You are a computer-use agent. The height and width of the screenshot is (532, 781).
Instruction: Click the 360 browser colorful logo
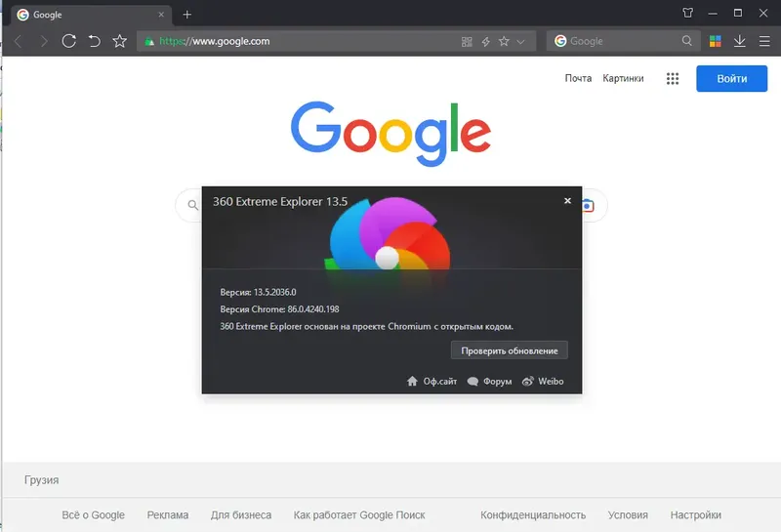point(388,233)
